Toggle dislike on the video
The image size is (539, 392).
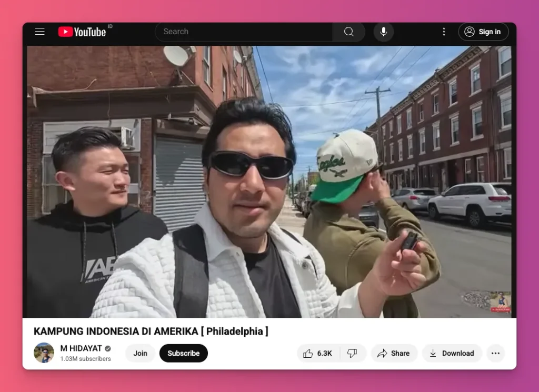[353, 353]
